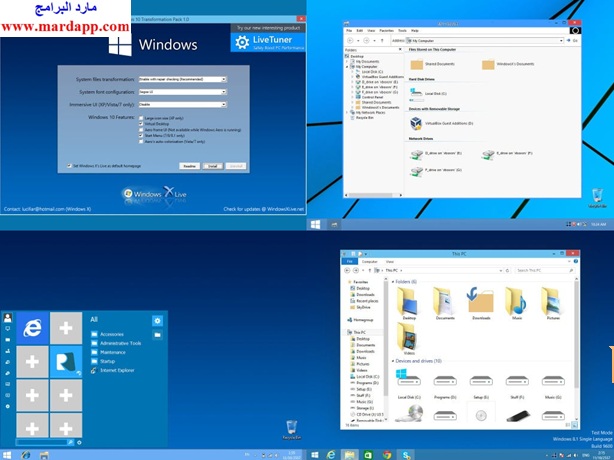Open the Check for updates link

pos(264,209)
